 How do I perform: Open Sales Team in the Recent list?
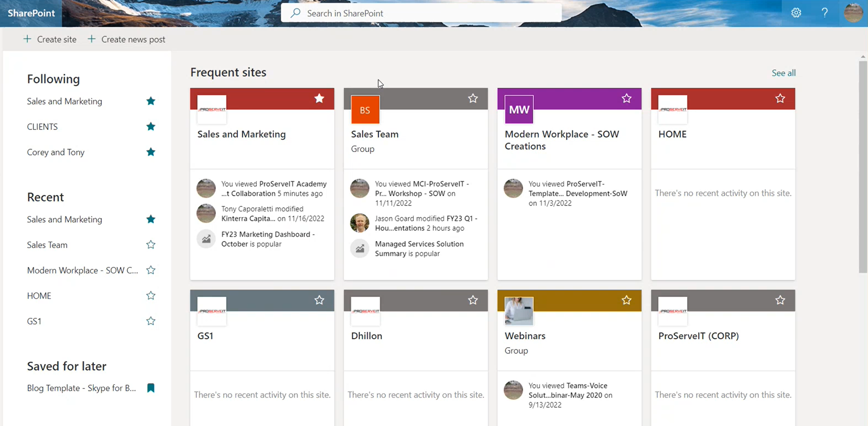click(47, 245)
